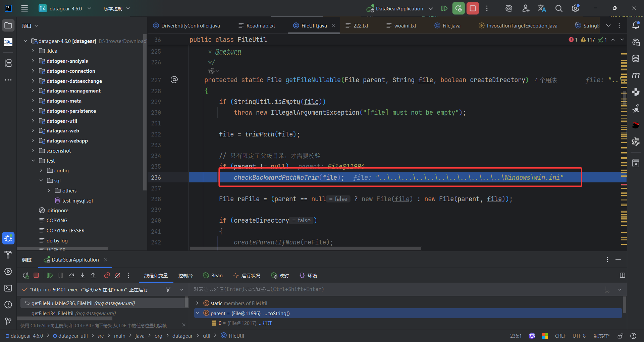This screenshot has width=644, height=342.
Task: Open the project name datagear-4.6.0 dropdown
Action: pyautogui.click(x=65, y=9)
